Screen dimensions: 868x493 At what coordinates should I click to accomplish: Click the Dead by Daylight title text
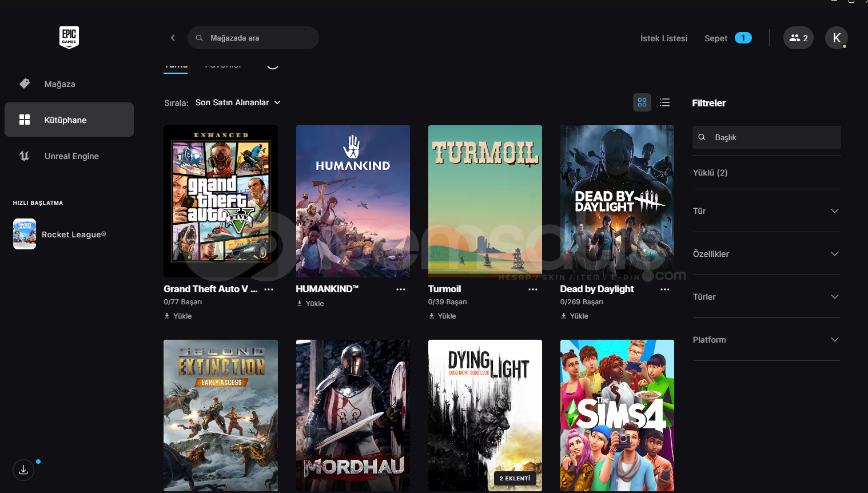[x=597, y=289]
